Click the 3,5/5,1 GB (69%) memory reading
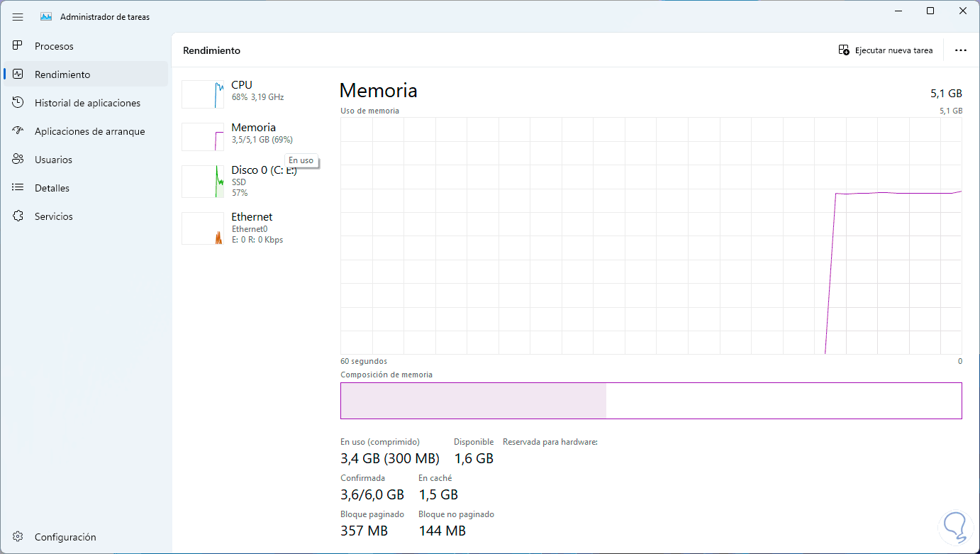The height and width of the screenshot is (554, 980). pyautogui.click(x=262, y=140)
